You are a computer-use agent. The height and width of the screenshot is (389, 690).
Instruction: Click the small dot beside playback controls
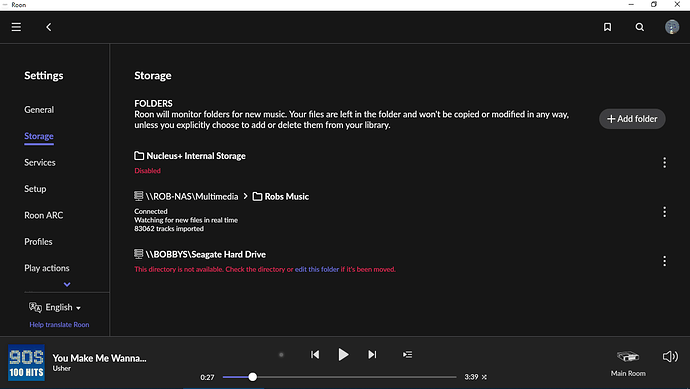coord(281,355)
